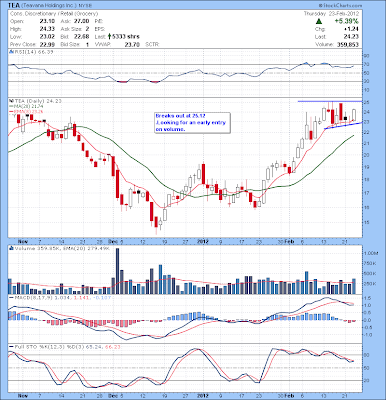Click the MACD(8,17,9) indicator label

click(62, 297)
